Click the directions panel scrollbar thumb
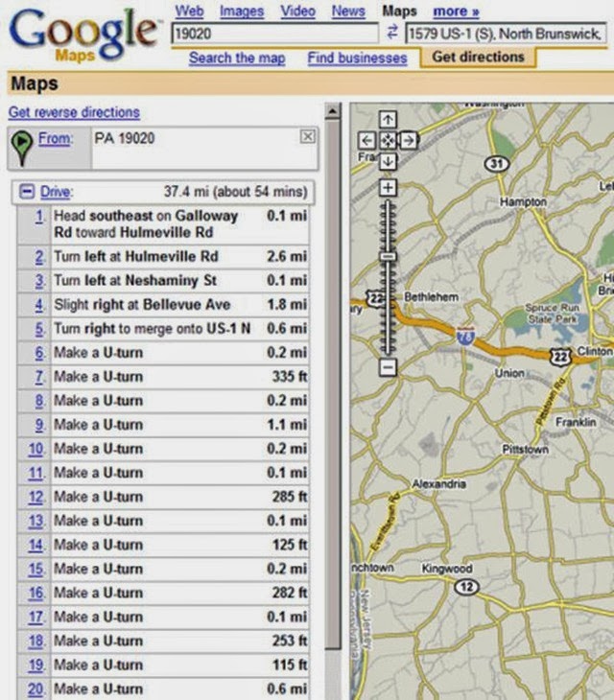This screenshot has height=700, width=614. tap(333, 384)
